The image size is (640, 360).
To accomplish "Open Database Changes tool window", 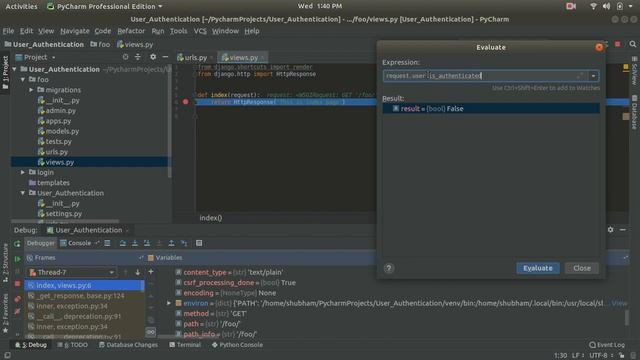I will 128,345.
